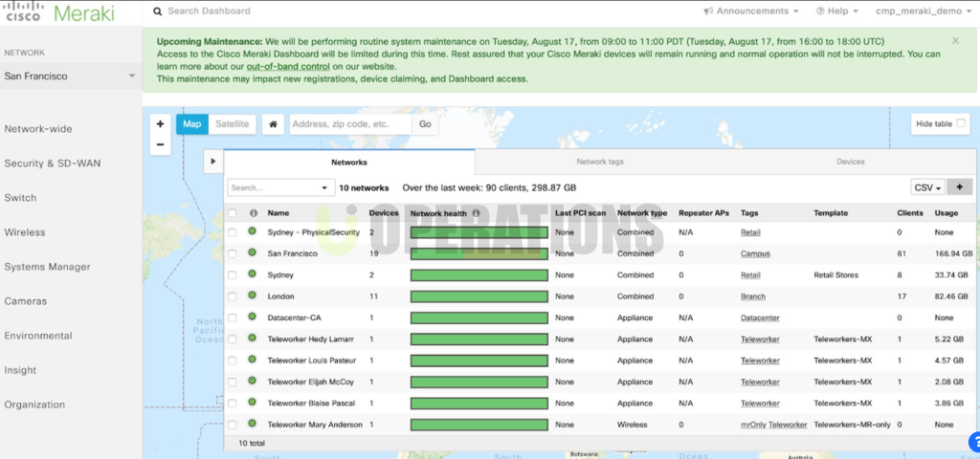Screen dimensions: 980x459
Task: Click the Cisco Meraki logo
Action: (x=60, y=12)
